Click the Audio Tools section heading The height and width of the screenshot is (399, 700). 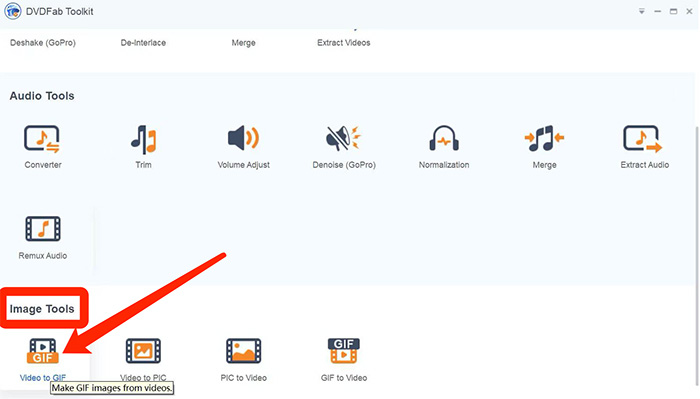(x=42, y=96)
